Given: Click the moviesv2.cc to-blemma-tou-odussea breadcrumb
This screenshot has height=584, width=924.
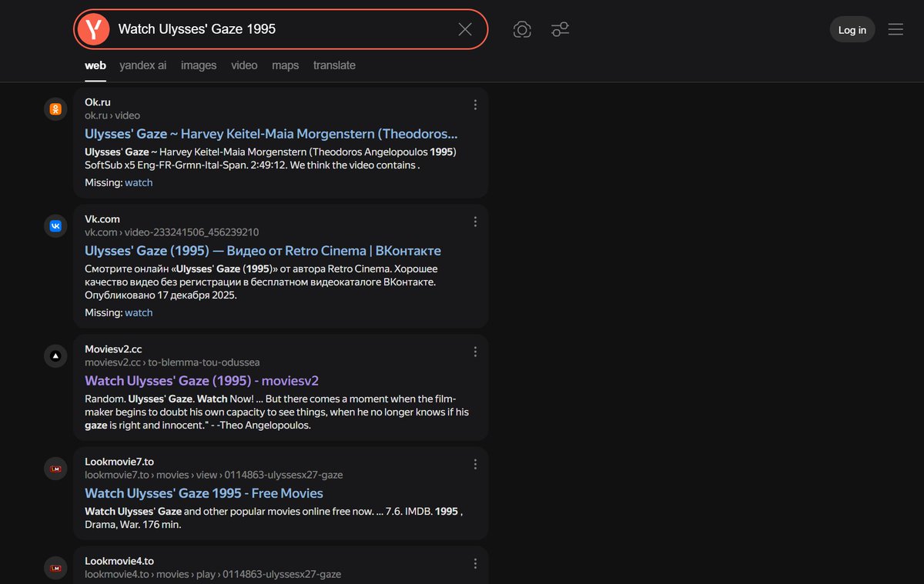Looking at the screenshot, I should [172, 362].
